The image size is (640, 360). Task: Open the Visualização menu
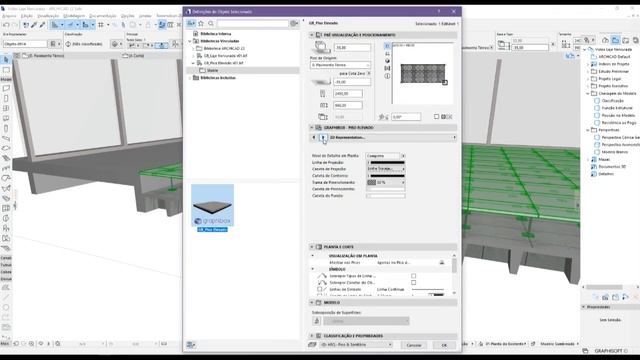tap(48, 16)
